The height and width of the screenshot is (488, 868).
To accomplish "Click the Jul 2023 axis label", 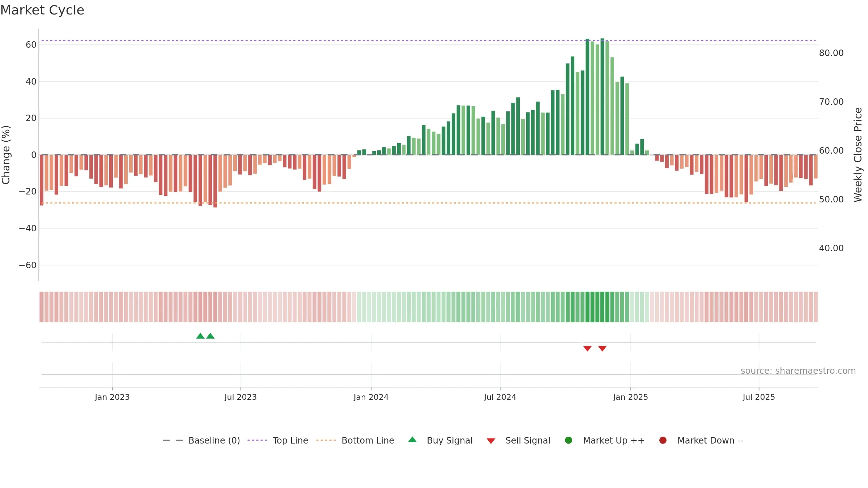I will [241, 397].
